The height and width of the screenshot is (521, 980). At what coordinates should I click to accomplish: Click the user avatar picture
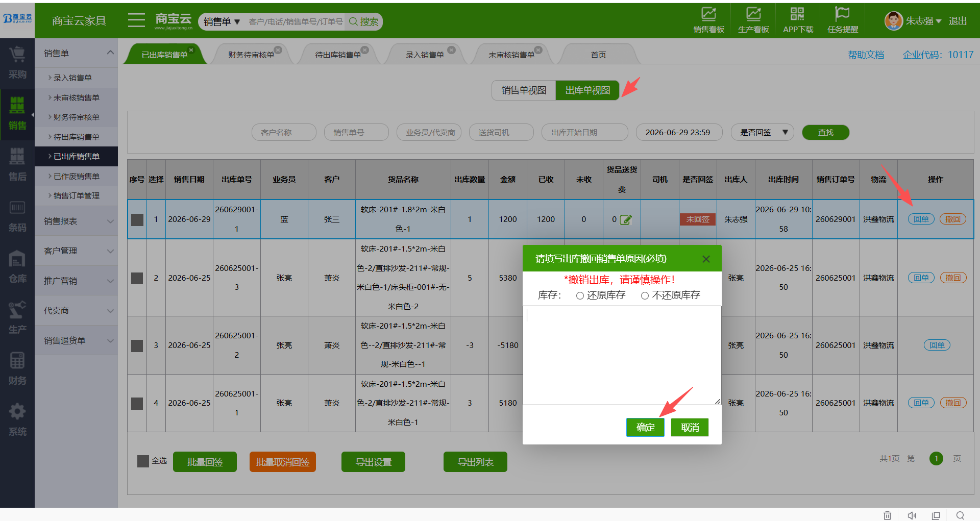tap(893, 21)
